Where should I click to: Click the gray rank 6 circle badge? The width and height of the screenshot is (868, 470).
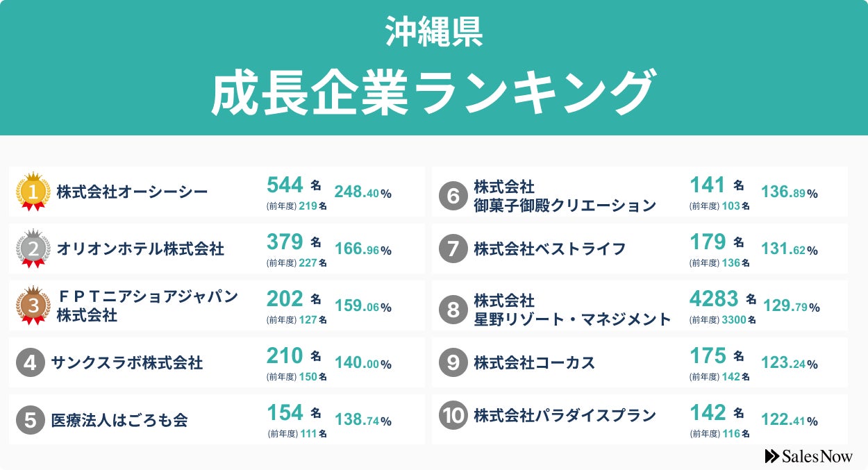(453, 196)
